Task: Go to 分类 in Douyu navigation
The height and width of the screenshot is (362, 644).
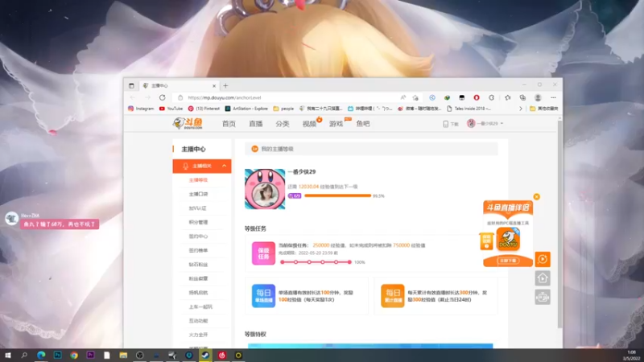Action: click(283, 124)
